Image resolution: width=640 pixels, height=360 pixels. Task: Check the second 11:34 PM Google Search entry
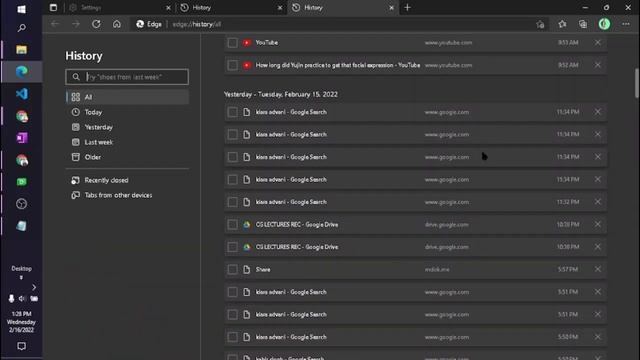pos(232,134)
